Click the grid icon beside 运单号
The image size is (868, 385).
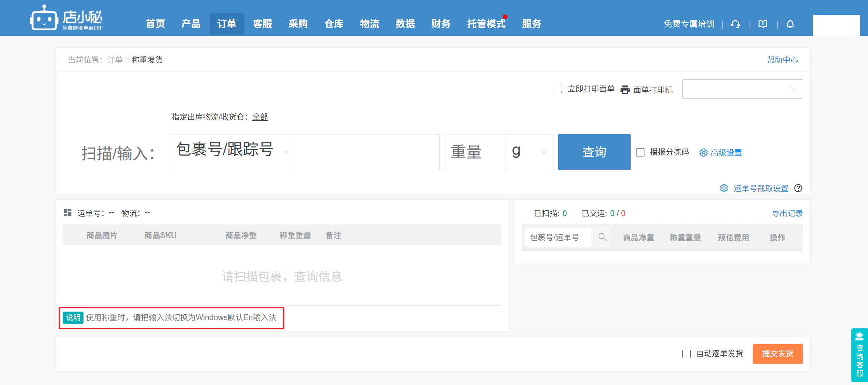[68, 213]
